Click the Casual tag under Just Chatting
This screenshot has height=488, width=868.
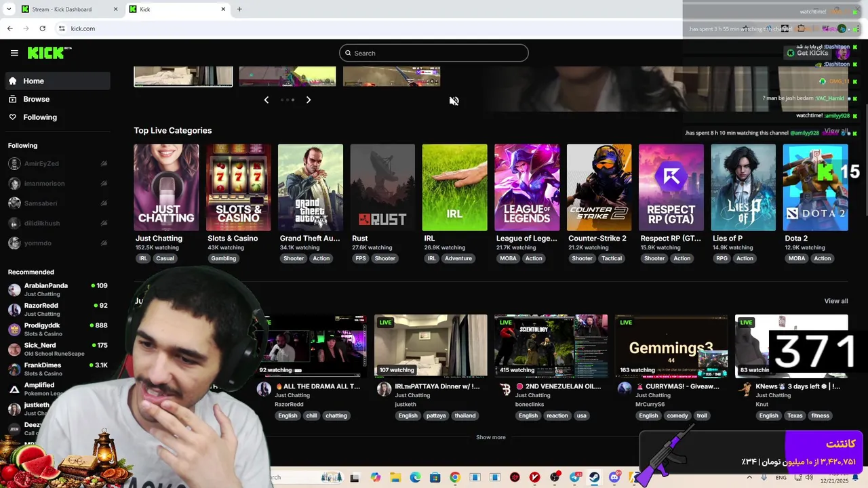point(165,258)
